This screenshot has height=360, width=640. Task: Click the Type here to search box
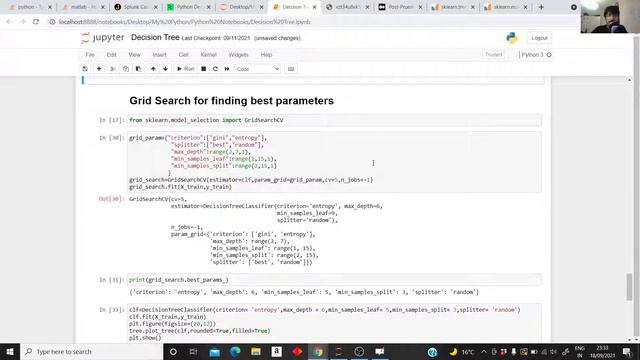click(x=91, y=351)
